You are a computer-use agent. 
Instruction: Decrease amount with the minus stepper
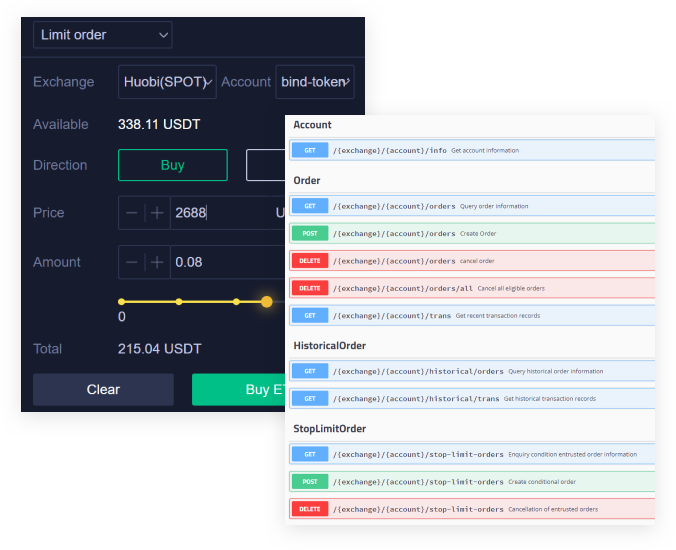[x=131, y=262]
